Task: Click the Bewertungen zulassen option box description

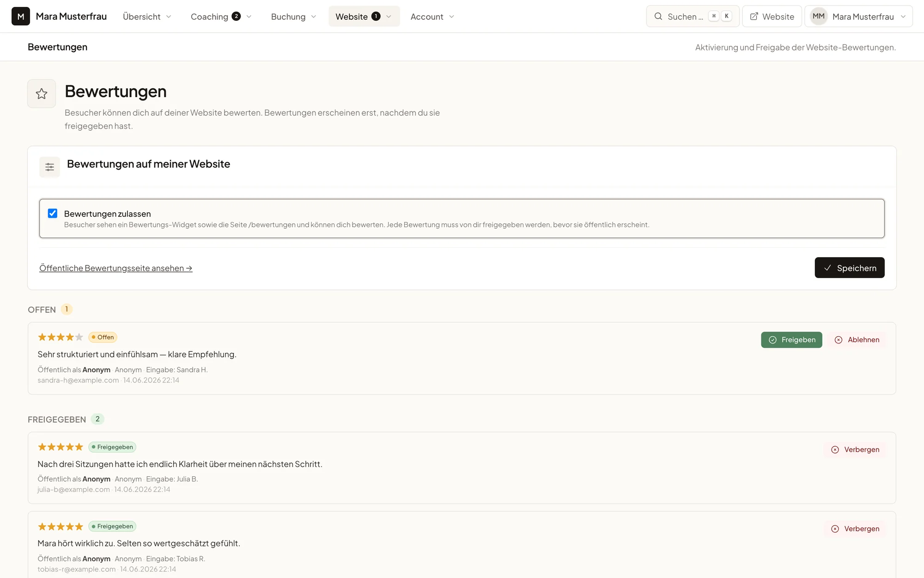Action: [357, 225]
